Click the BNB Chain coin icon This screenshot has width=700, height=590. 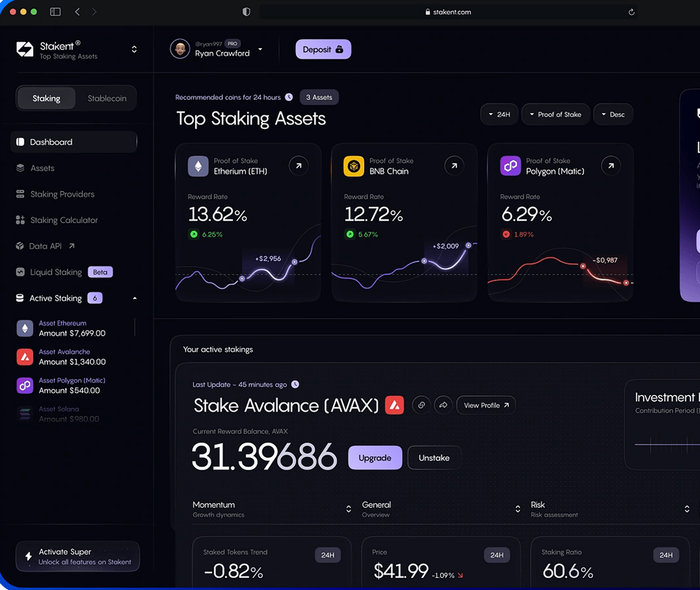(x=354, y=166)
